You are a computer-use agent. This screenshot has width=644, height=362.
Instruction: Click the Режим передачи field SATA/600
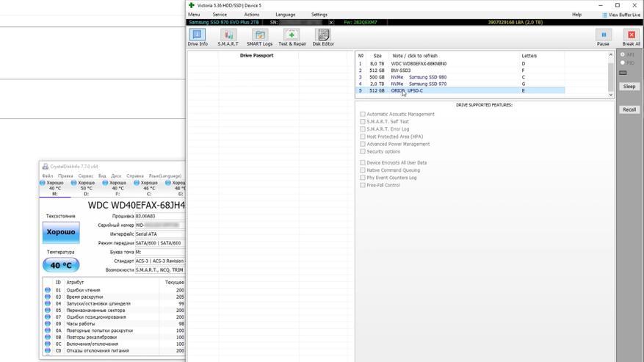coord(160,243)
